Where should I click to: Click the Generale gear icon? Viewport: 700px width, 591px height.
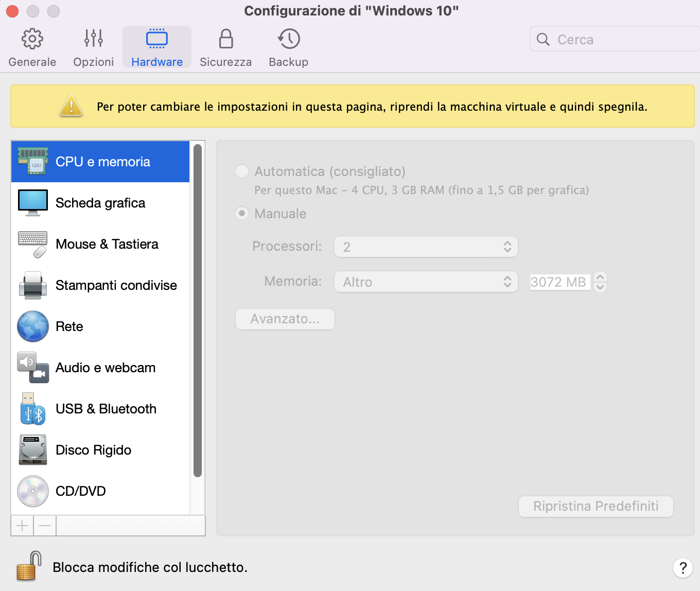click(32, 39)
